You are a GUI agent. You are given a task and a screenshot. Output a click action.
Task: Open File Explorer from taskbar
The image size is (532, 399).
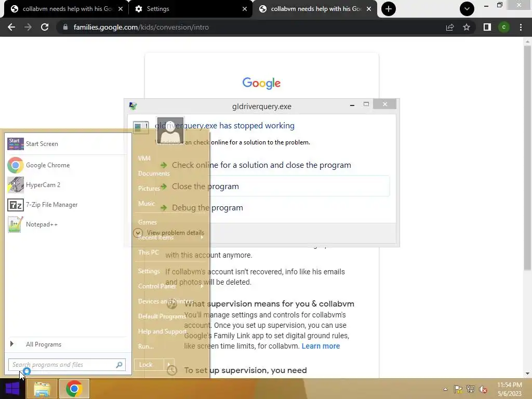(x=42, y=389)
